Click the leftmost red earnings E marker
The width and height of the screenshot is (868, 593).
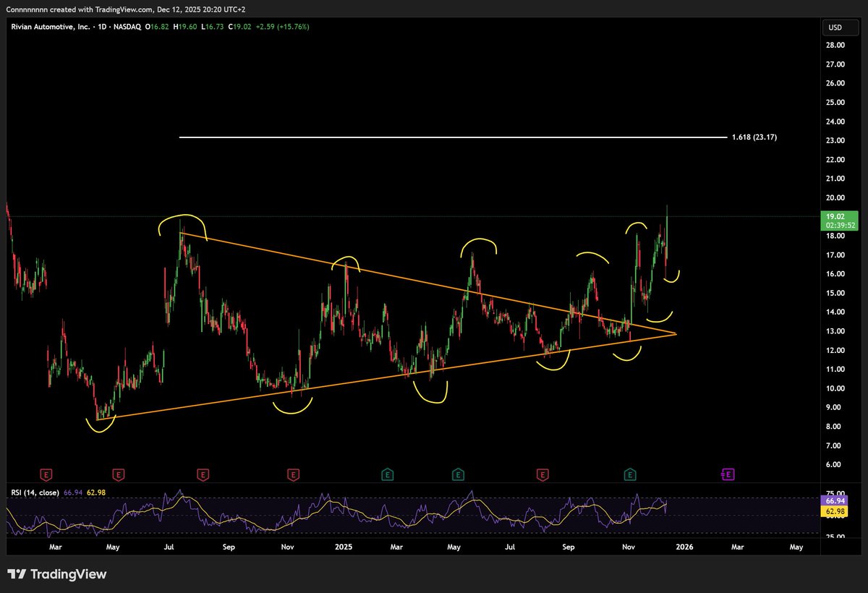point(46,474)
